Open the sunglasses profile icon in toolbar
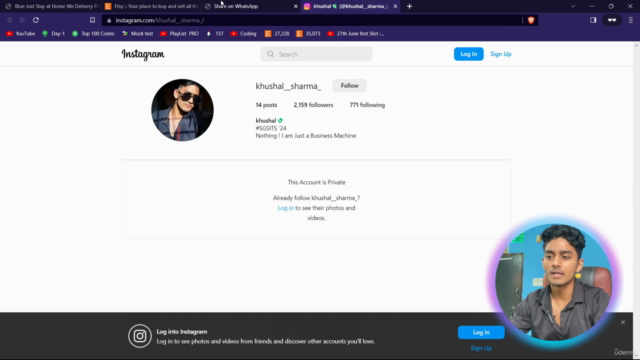The image size is (640, 360). (x=611, y=20)
